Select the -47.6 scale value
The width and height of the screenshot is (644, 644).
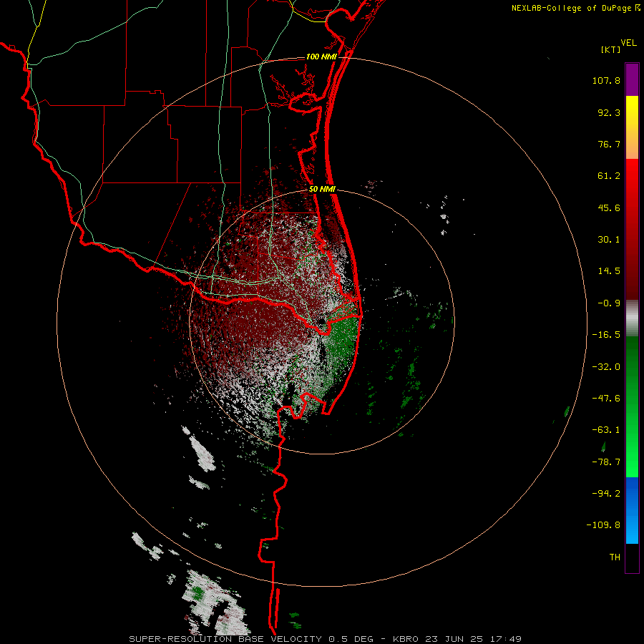pyautogui.click(x=606, y=399)
